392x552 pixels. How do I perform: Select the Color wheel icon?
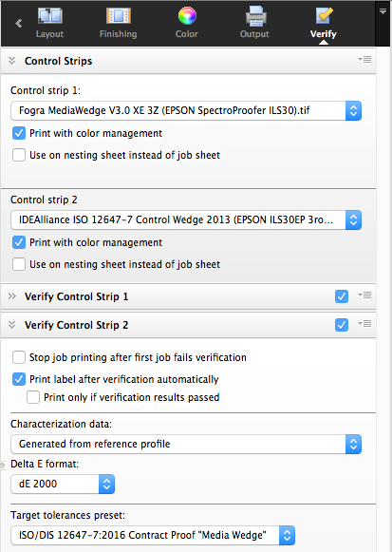(187, 16)
